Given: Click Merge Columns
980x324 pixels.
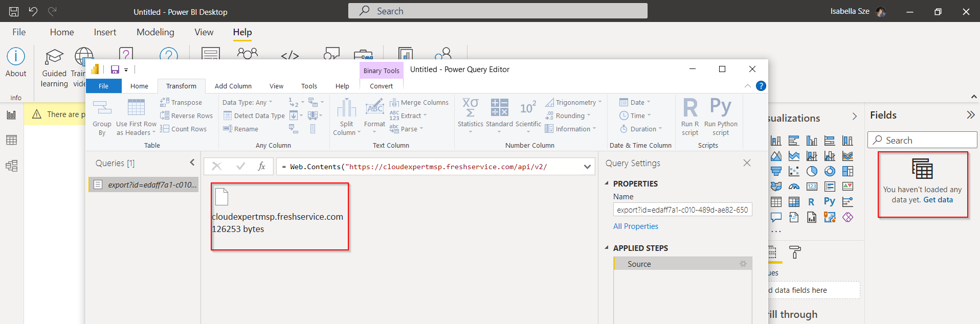Looking at the screenshot, I should tap(419, 102).
